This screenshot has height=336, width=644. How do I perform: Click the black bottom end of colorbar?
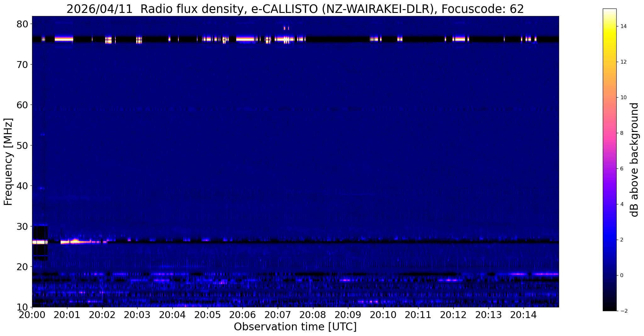pyautogui.click(x=609, y=309)
